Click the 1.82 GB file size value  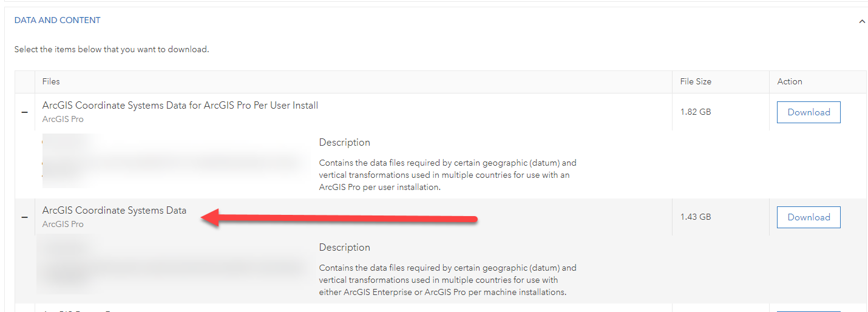tap(696, 112)
